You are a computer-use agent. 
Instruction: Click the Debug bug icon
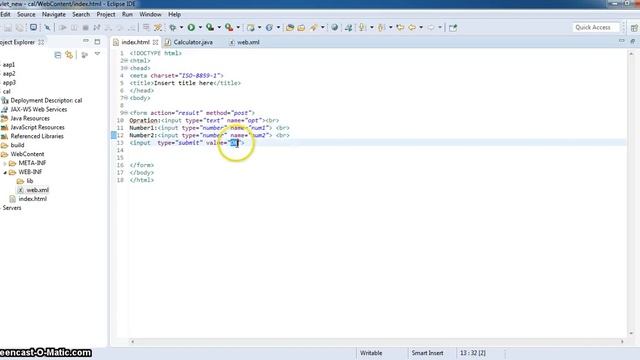[173, 28]
